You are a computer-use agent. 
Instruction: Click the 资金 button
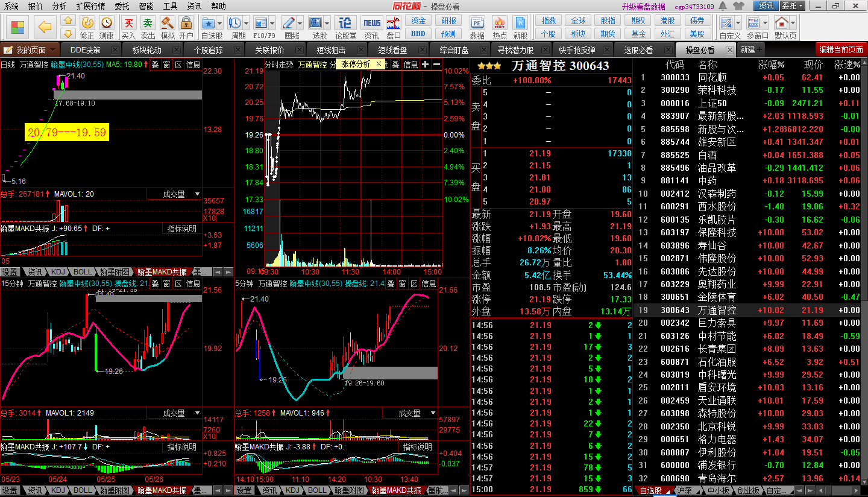tap(418, 21)
